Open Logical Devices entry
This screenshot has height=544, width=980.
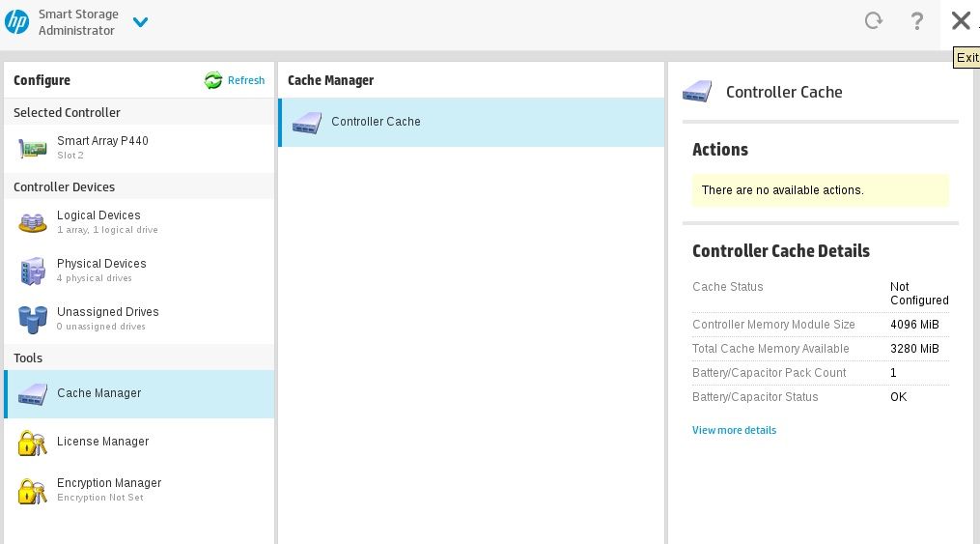tap(139, 222)
